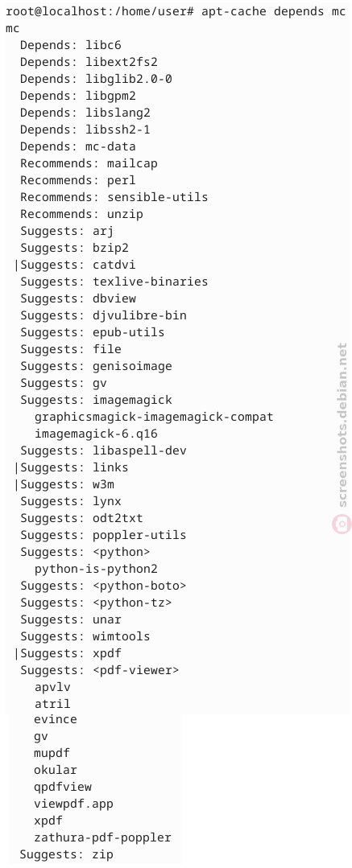The width and height of the screenshot is (352, 868).
Task: Select the <pdf-viewer> virtual package
Action: tap(136, 670)
